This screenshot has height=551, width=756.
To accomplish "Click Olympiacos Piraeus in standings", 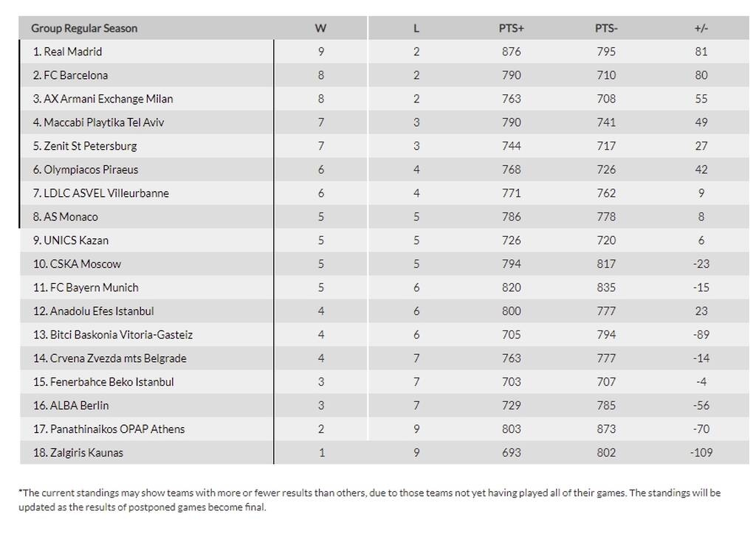I will click(86, 170).
